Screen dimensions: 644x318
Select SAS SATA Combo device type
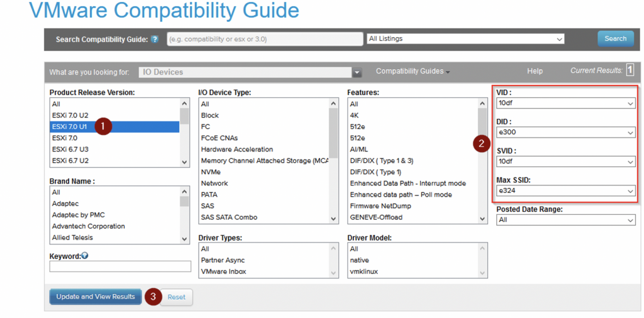[x=264, y=217]
